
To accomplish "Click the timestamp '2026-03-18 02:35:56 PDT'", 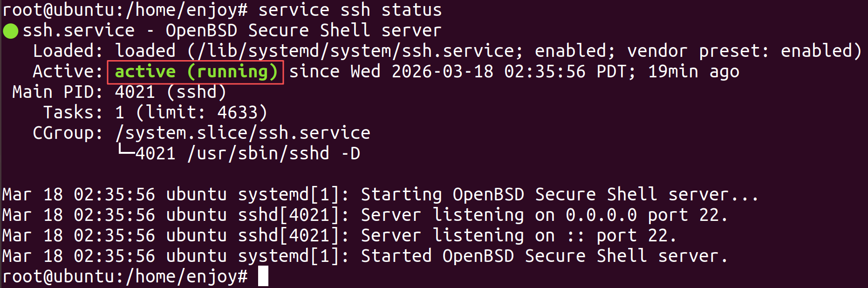I will [510, 72].
